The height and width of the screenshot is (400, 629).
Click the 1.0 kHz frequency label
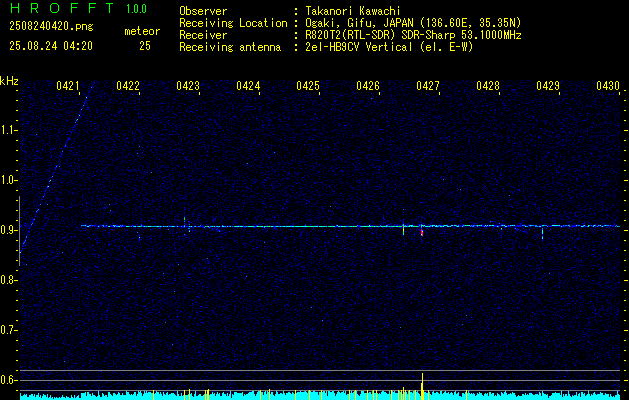8,180
